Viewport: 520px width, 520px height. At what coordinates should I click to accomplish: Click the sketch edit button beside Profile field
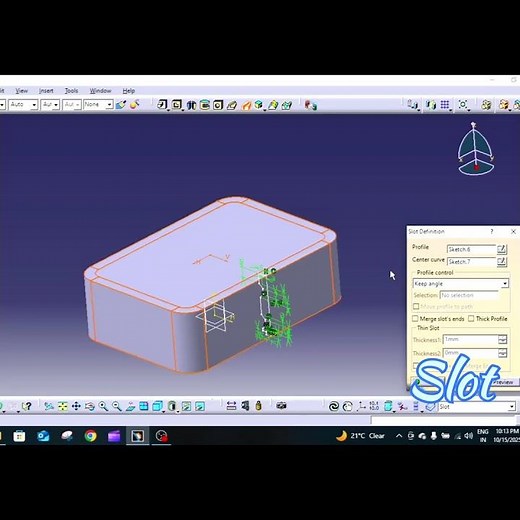tap(502, 249)
